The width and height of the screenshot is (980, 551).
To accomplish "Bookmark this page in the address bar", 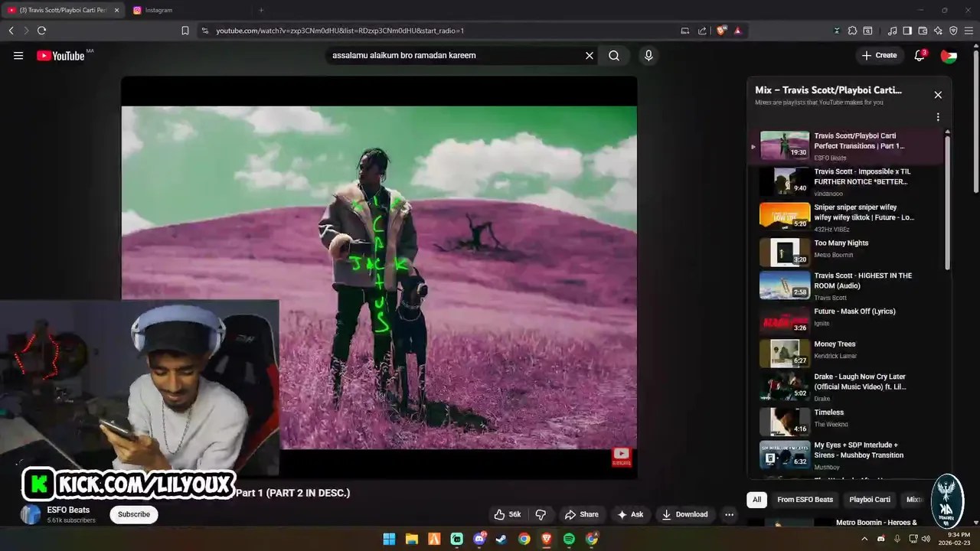I will coord(185,31).
